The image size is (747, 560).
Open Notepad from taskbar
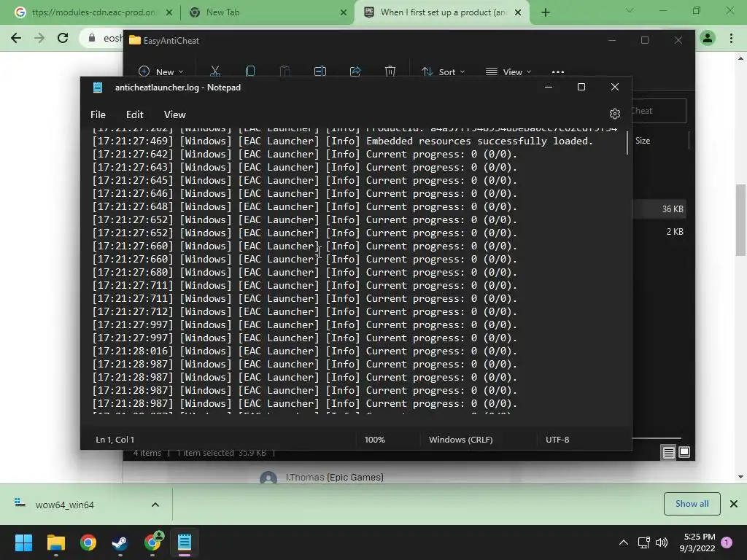click(x=185, y=542)
